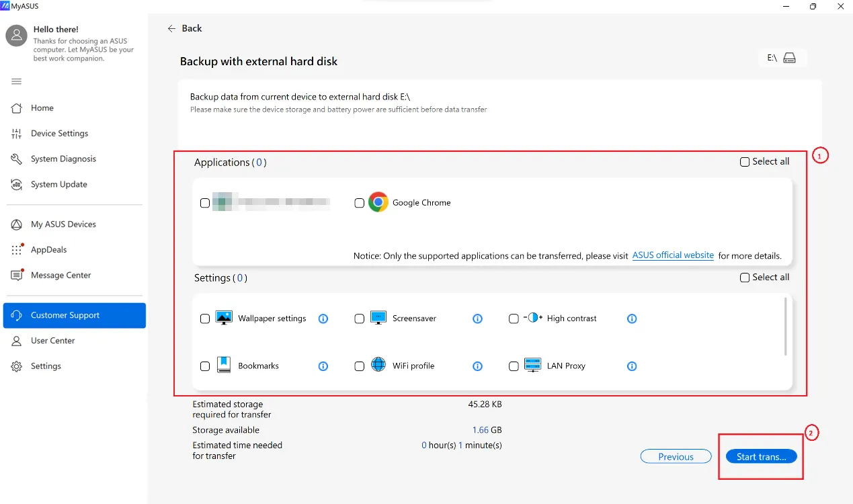Enable Select all for Applications

click(744, 161)
